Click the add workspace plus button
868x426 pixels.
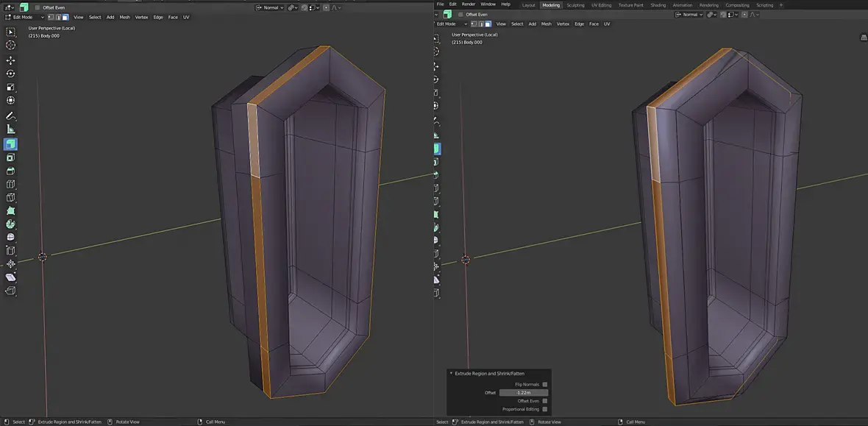(x=781, y=5)
